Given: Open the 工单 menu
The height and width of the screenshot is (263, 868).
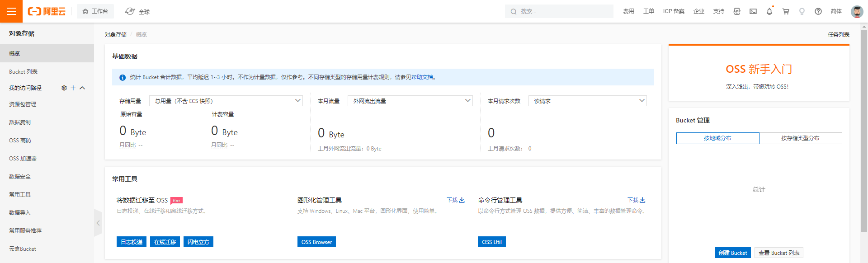Looking at the screenshot, I should pos(649,11).
